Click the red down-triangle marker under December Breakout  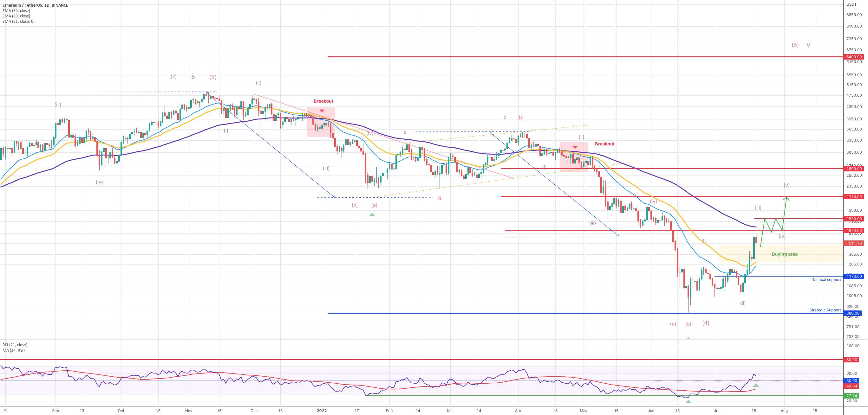pos(322,111)
